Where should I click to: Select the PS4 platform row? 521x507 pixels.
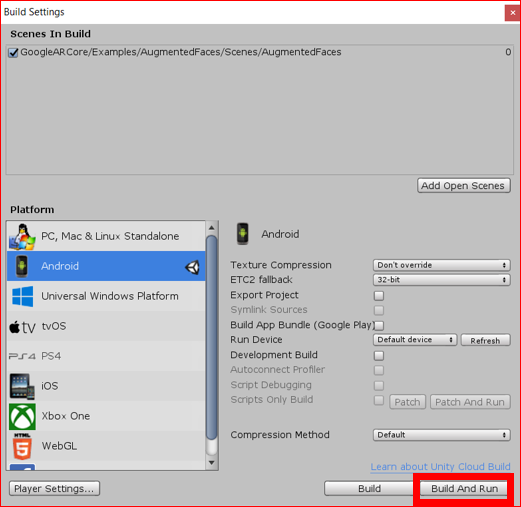106,356
